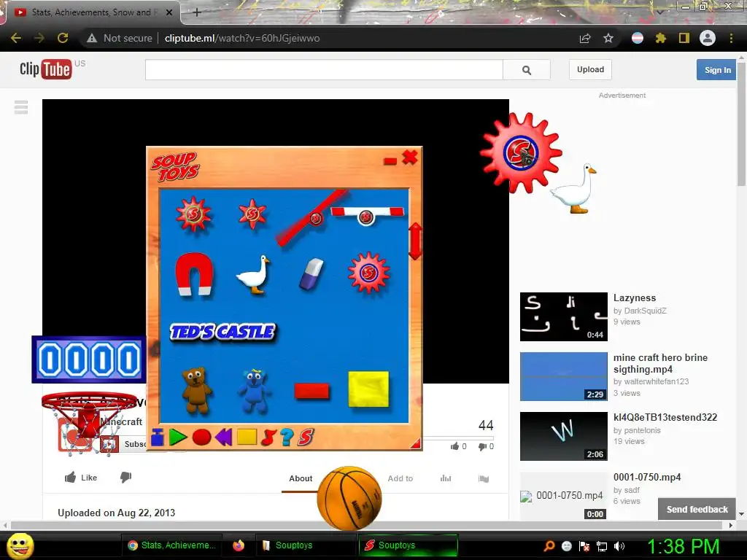Click the Send feedback button
747x560 pixels.
coord(697,510)
